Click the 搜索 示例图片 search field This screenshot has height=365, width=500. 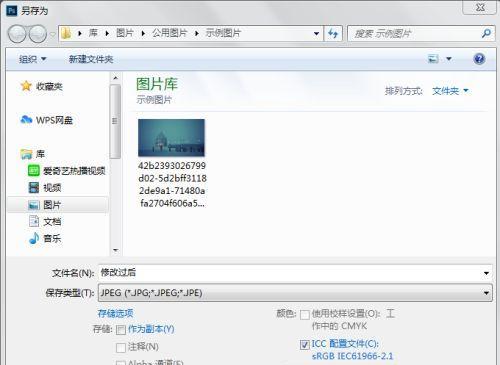click(x=414, y=33)
